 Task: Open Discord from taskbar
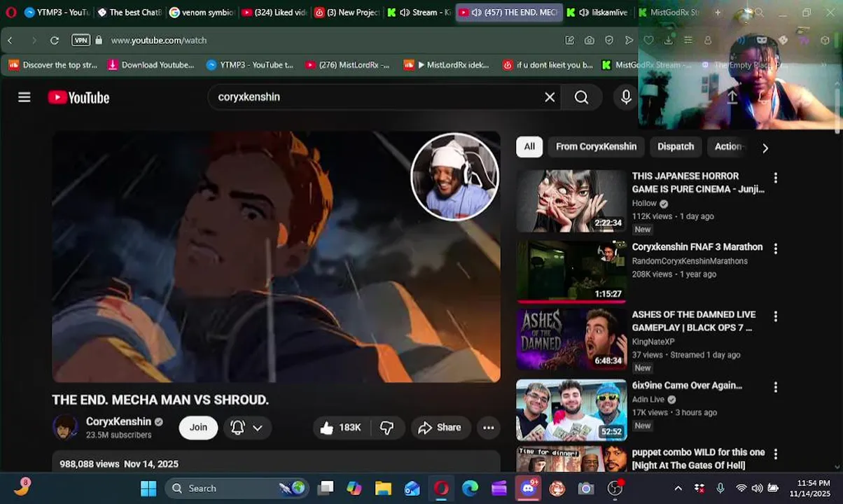click(x=528, y=489)
